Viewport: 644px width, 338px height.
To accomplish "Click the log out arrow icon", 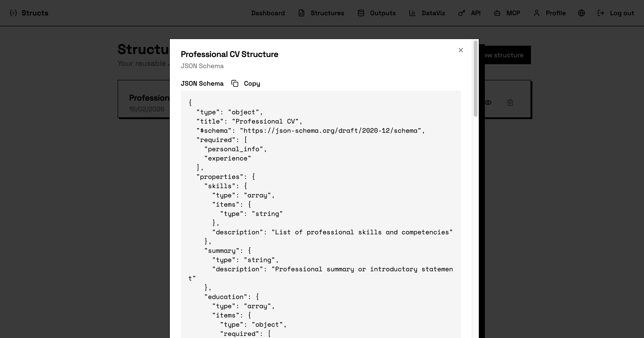I will click(x=601, y=13).
